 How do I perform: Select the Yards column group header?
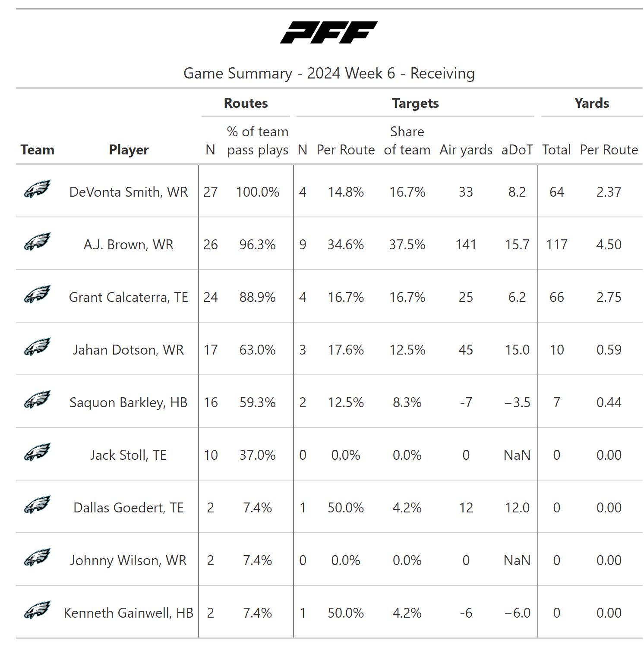click(x=591, y=104)
